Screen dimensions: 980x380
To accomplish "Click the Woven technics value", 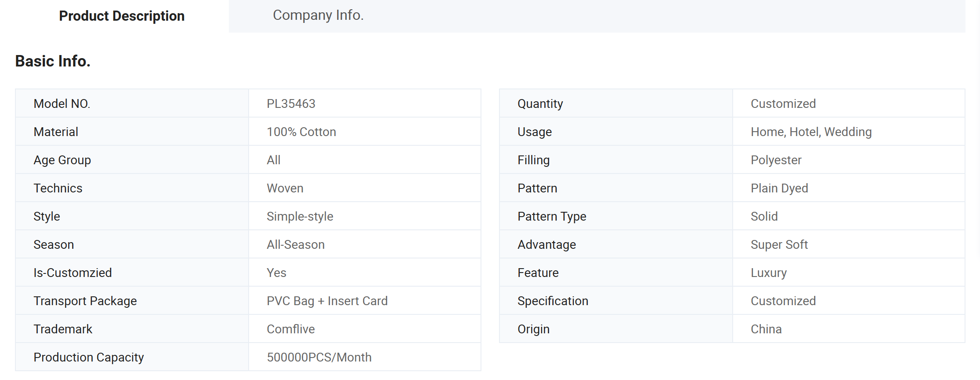I will (x=285, y=188).
